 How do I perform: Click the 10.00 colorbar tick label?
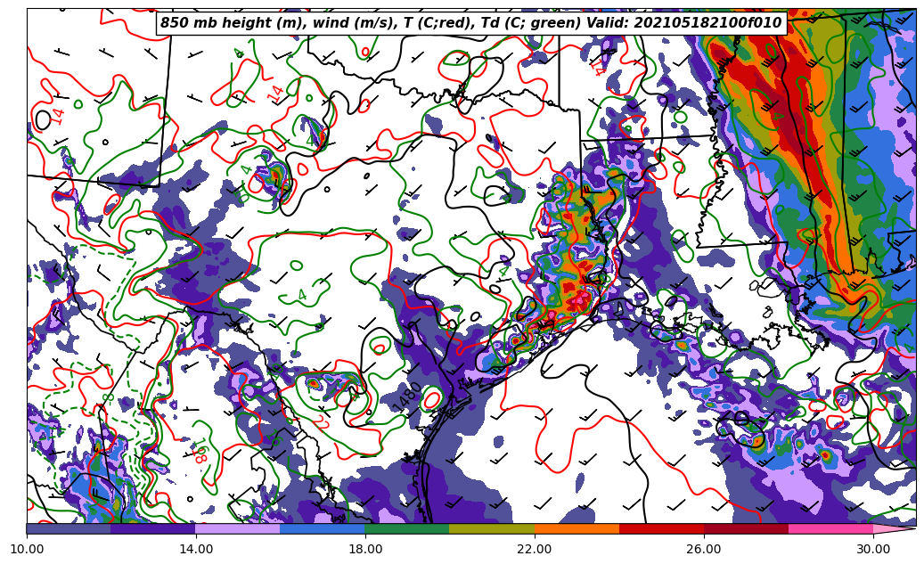coord(27,549)
